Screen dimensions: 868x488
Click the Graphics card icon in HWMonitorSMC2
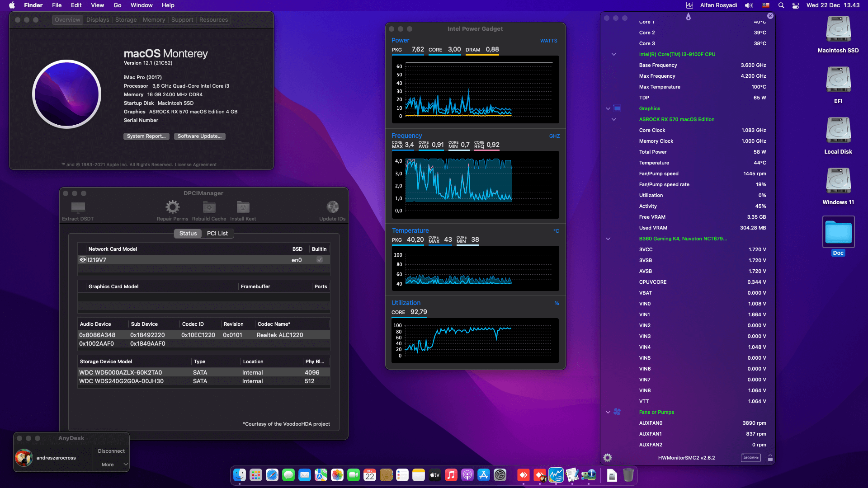click(617, 108)
